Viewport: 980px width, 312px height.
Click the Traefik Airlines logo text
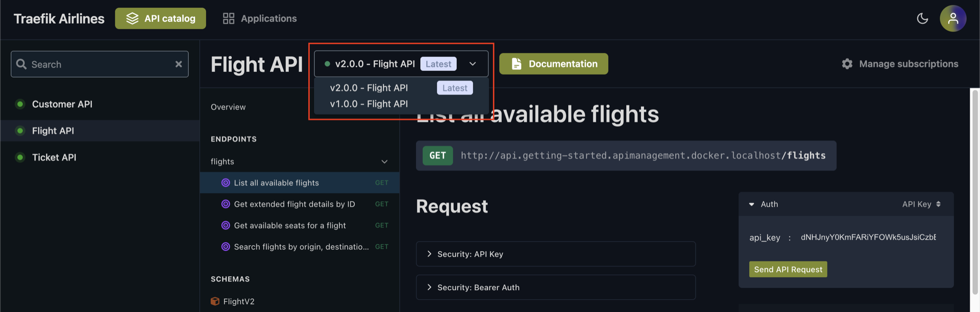[59, 19]
